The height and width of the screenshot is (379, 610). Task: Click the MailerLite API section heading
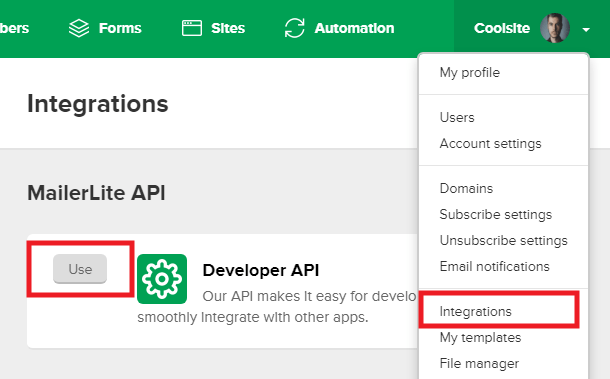click(96, 193)
